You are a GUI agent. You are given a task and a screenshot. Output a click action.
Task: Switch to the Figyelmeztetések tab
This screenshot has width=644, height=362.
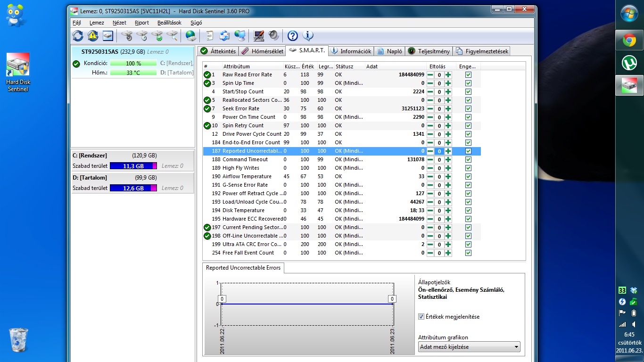pyautogui.click(x=481, y=51)
